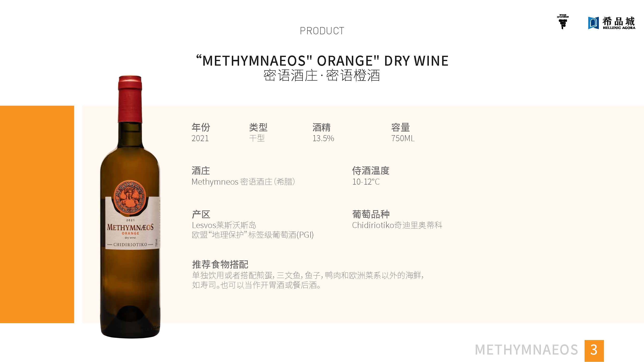Click the Chinese title 密语酒庄·密语橙酒
The width and height of the screenshot is (644, 362).
tap(322, 76)
